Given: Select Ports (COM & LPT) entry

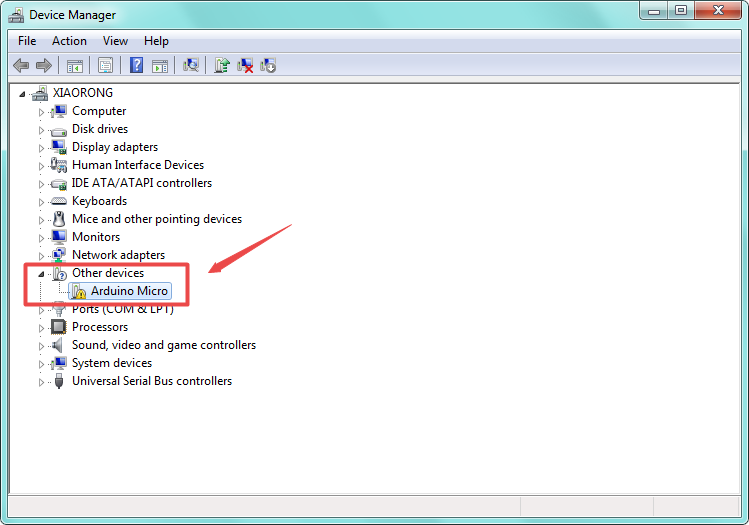Looking at the screenshot, I should click(x=122, y=309).
